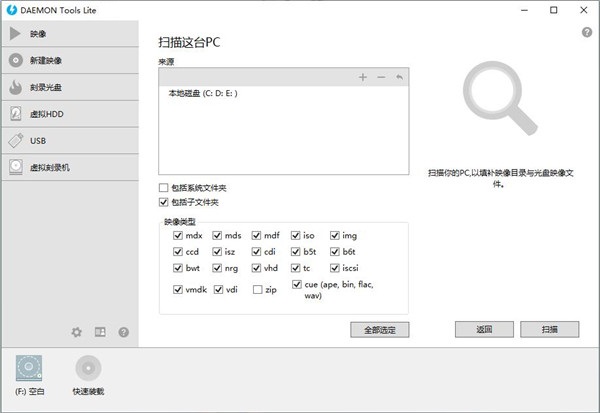Click the question mark icon at the sidebar bottom

124,332
